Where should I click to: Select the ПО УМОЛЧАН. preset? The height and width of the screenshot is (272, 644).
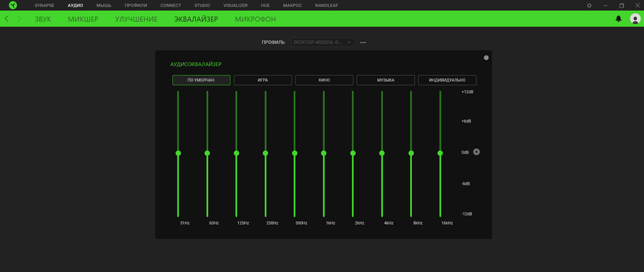201,80
